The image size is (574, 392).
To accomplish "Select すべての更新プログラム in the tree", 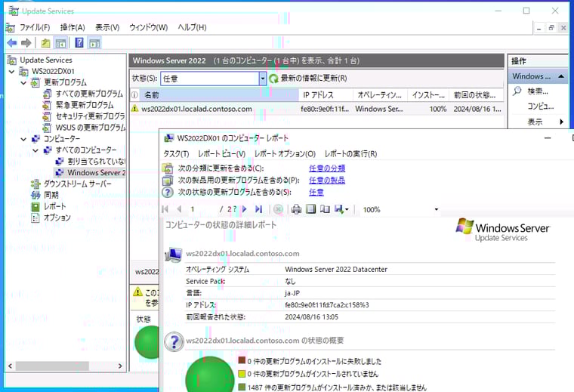I will point(89,94).
